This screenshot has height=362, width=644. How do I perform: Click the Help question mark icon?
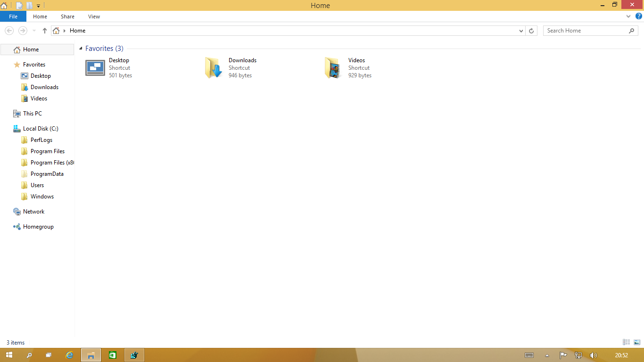point(639,16)
